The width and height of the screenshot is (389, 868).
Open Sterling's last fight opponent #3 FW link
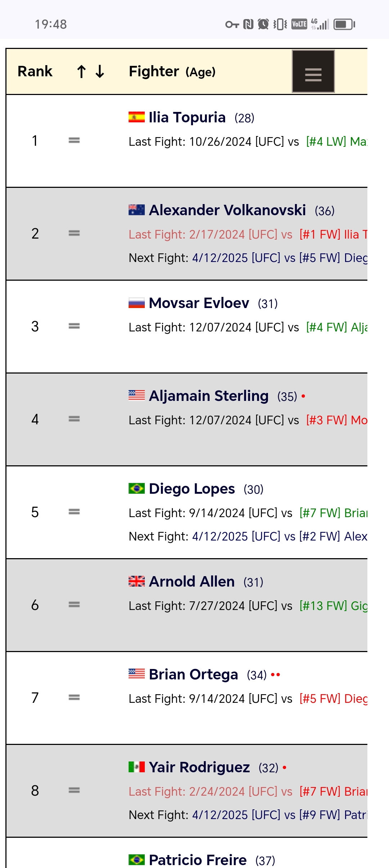coord(336,420)
